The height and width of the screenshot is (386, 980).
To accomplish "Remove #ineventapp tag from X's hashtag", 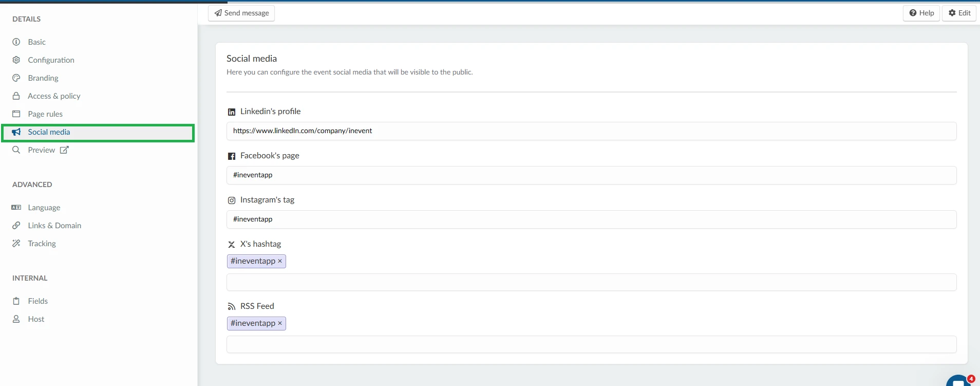I will (x=280, y=261).
